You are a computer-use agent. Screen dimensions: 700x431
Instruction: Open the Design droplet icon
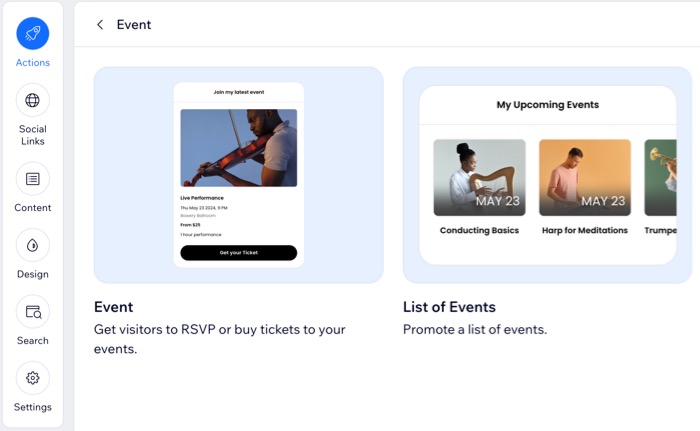point(33,245)
